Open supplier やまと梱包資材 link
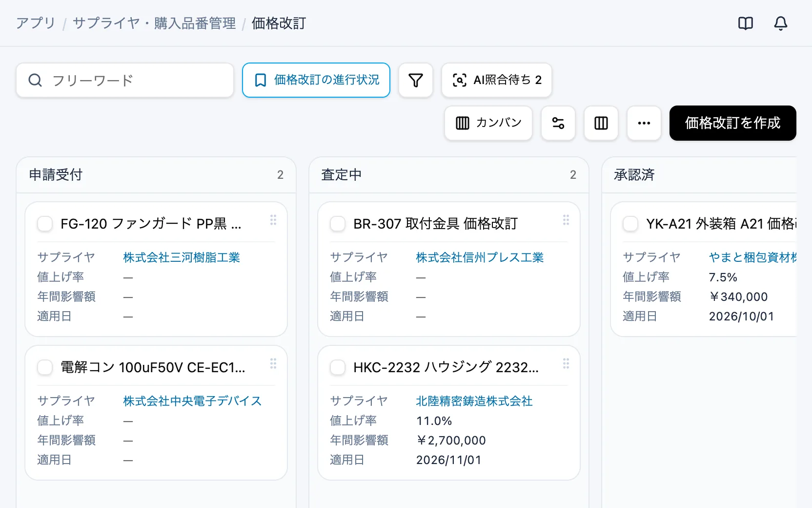 click(x=752, y=257)
